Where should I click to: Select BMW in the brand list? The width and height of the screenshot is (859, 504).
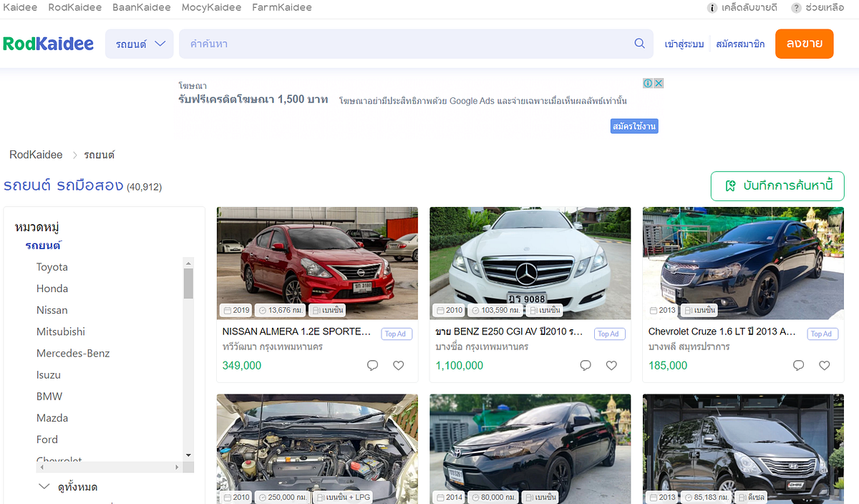49,396
